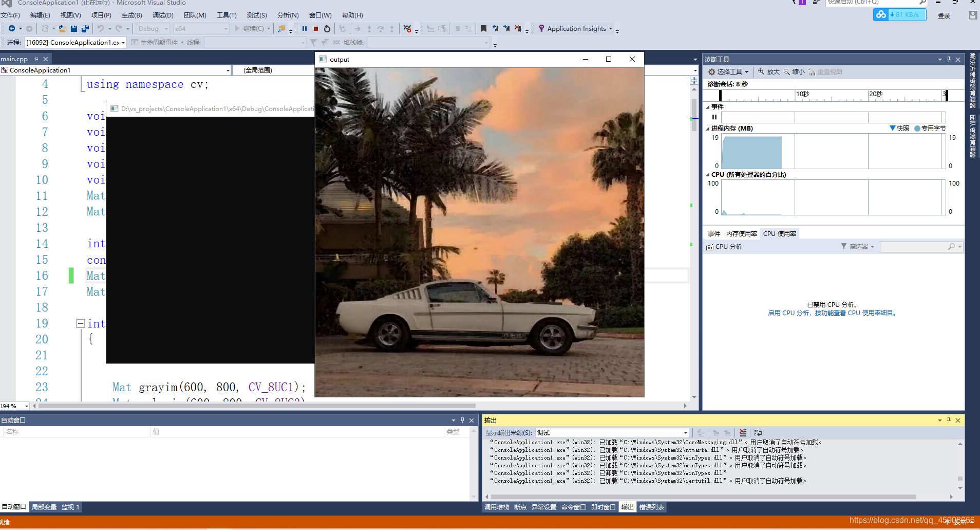Restart the debug session
This screenshot has height=530, width=980.
(327, 29)
